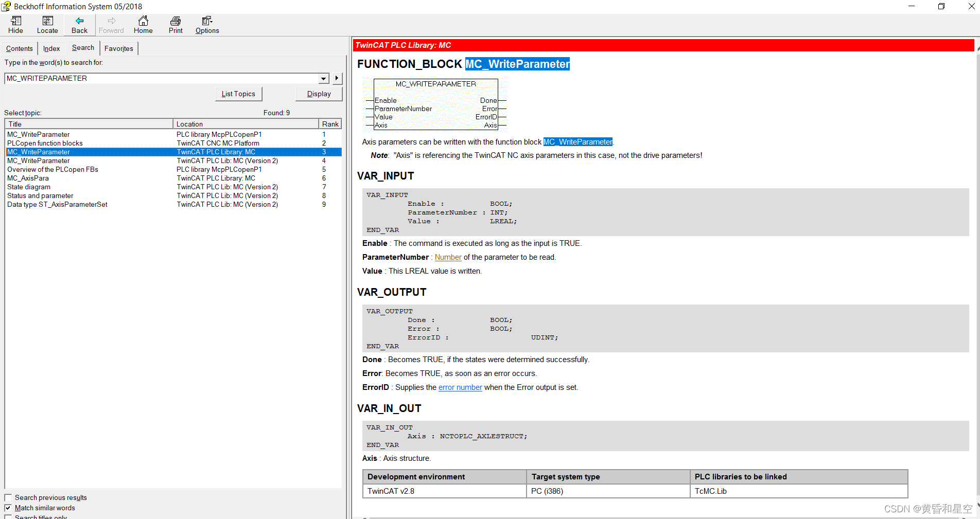Click the highlighted MC_WriteParameter heading

[x=517, y=64]
